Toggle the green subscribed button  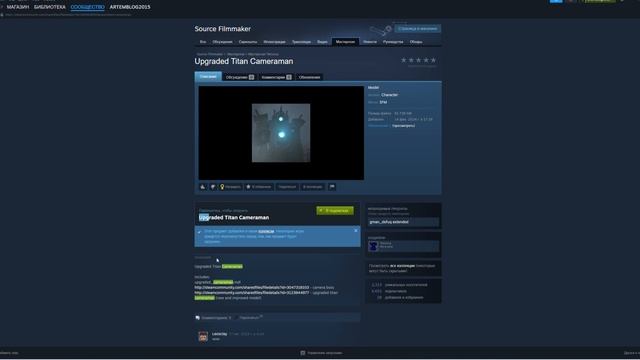[x=335, y=211]
